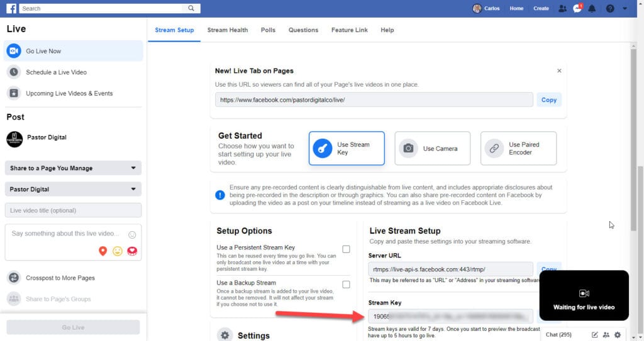
Task: Click the Stream Key field
Action: (x=450, y=317)
